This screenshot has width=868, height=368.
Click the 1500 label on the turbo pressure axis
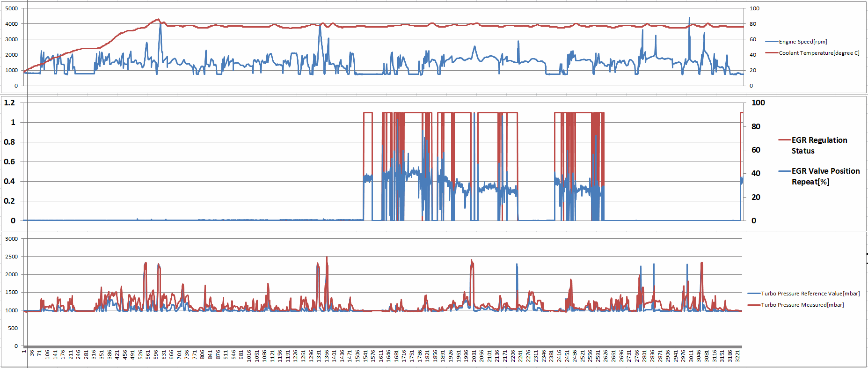[x=12, y=292]
